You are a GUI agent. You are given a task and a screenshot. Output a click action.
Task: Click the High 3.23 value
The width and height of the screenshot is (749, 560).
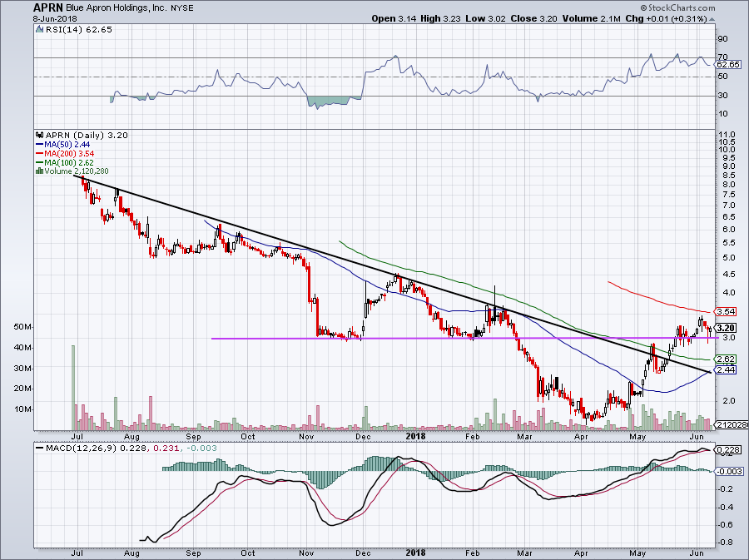[x=440, y=18]
